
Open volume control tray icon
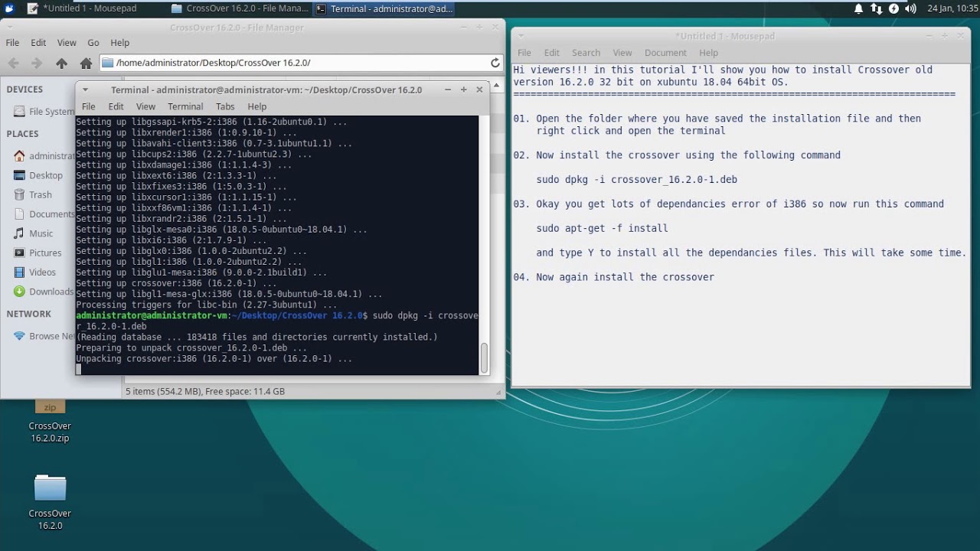tap(911, 8)
